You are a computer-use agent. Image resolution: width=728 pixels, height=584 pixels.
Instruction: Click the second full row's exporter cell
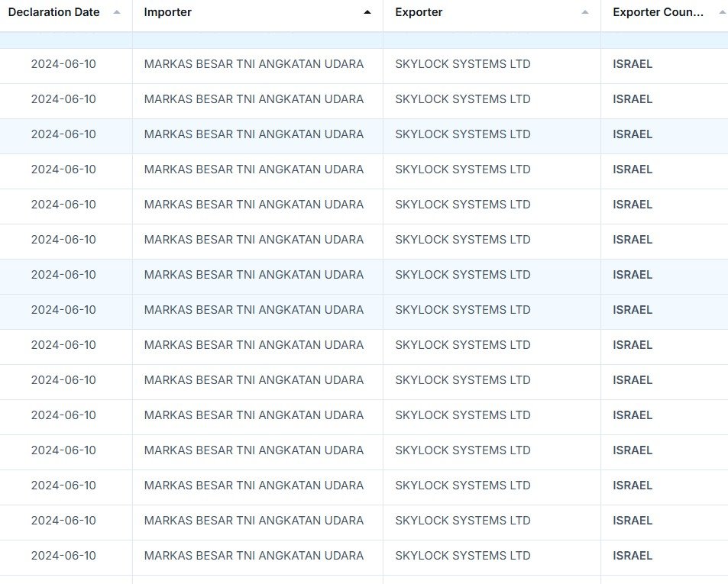click(x=462, y=99)
